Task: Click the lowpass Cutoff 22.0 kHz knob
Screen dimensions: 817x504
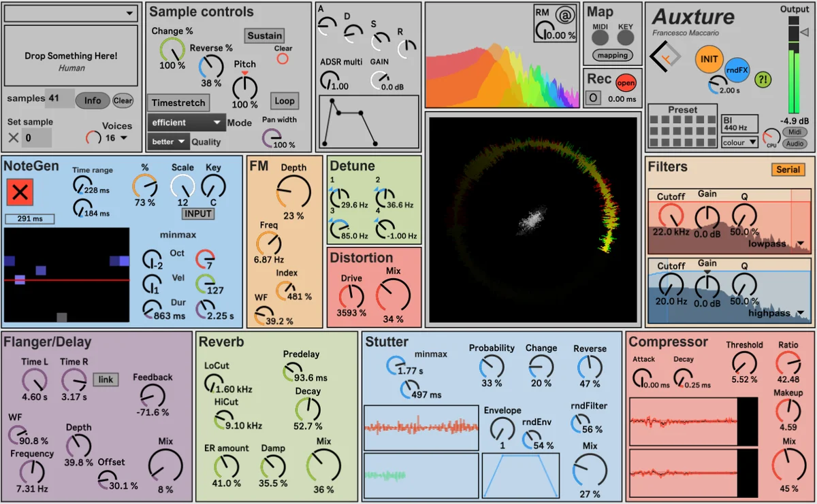Action: pos(671,216)
